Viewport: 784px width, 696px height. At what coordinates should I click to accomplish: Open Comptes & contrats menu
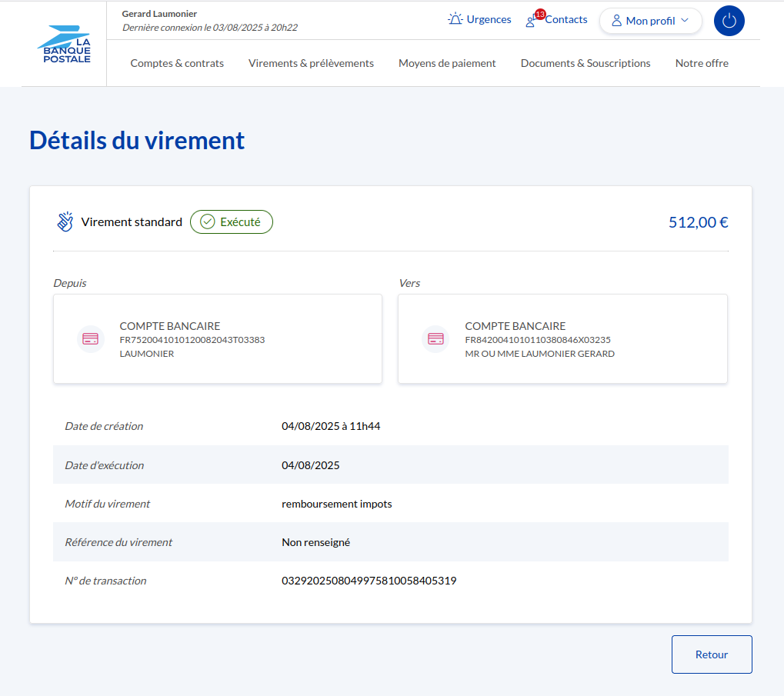click(177, 63)
